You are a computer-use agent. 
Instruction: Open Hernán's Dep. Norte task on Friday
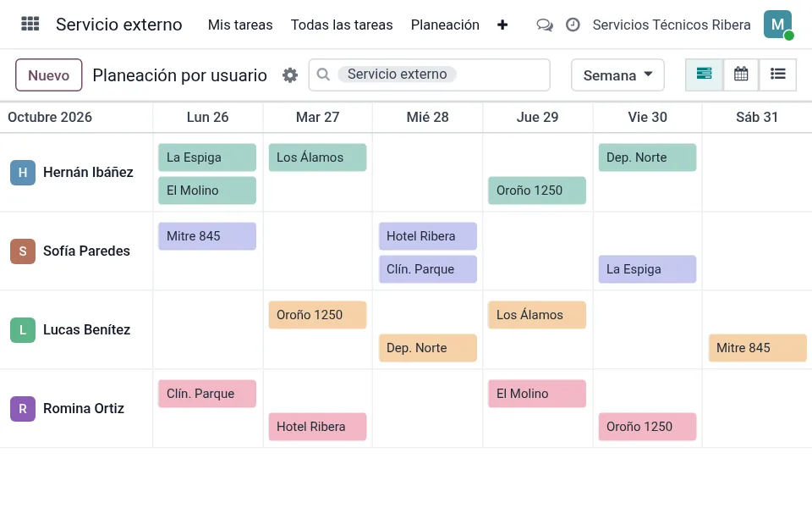[647, 157]
